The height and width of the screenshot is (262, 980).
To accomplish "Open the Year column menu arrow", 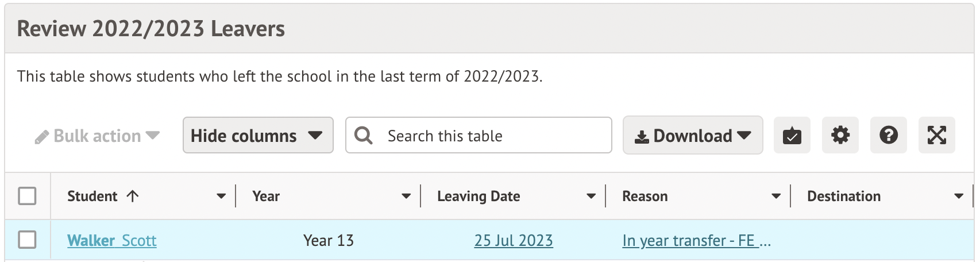I will 406,196.
